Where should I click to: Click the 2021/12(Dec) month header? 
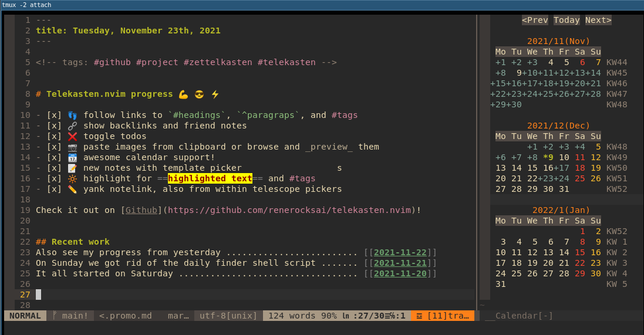click(558, 126)
